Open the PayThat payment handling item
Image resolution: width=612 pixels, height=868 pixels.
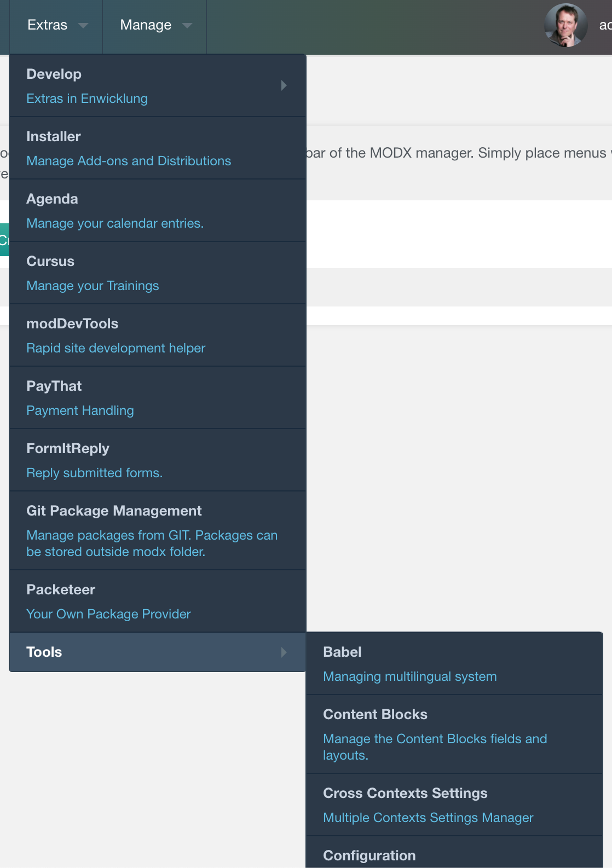(54, 386)
